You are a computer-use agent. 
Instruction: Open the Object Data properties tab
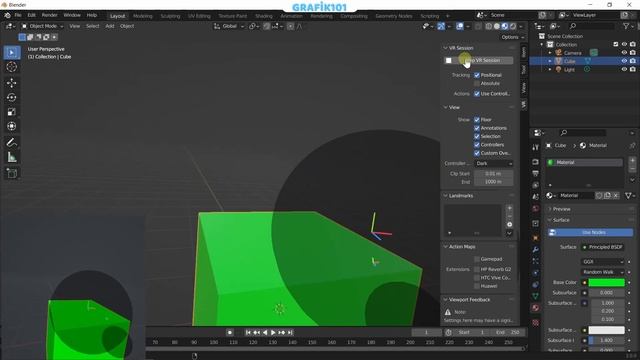click(536, 296)
